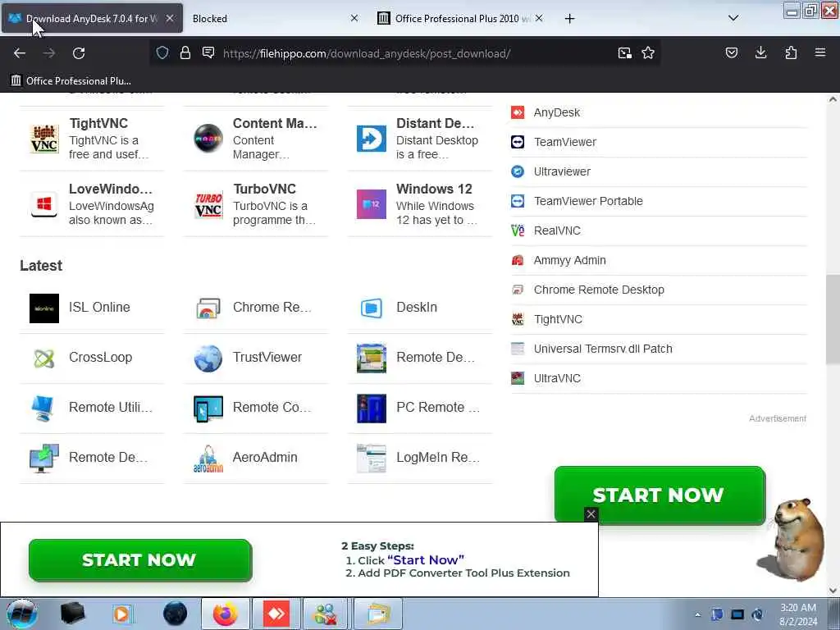Viewport: 840px width, 630px height.
Task: Reload the current page
Action: click(79, 53)
